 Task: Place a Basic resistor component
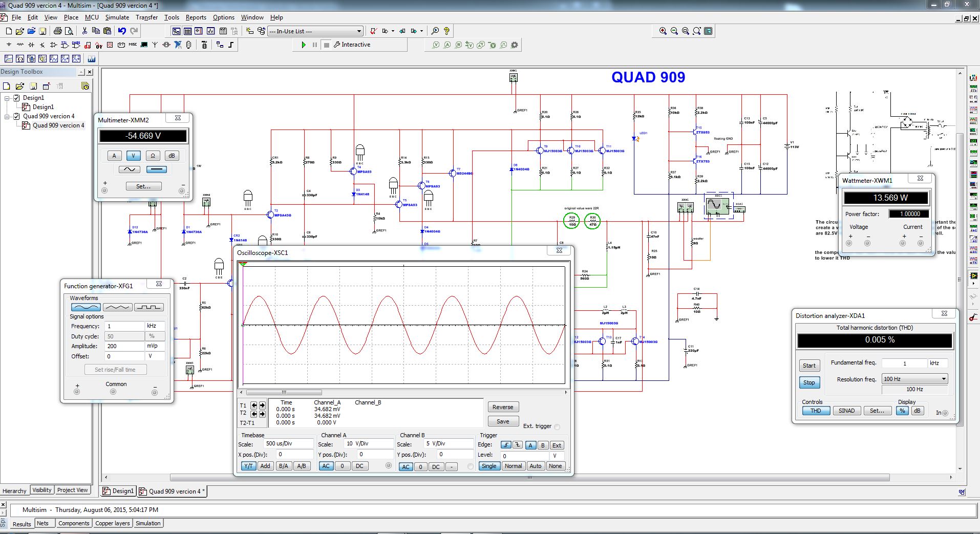(20, 45)
